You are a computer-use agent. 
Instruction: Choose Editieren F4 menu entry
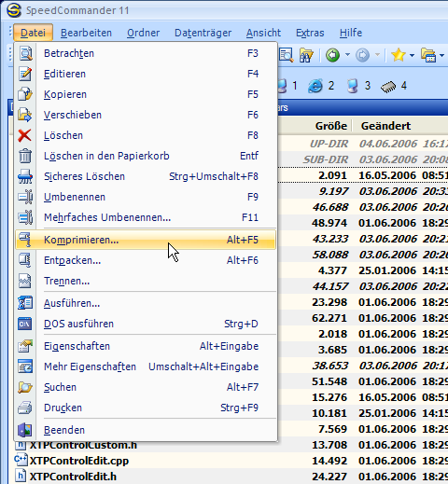(146, 74)
